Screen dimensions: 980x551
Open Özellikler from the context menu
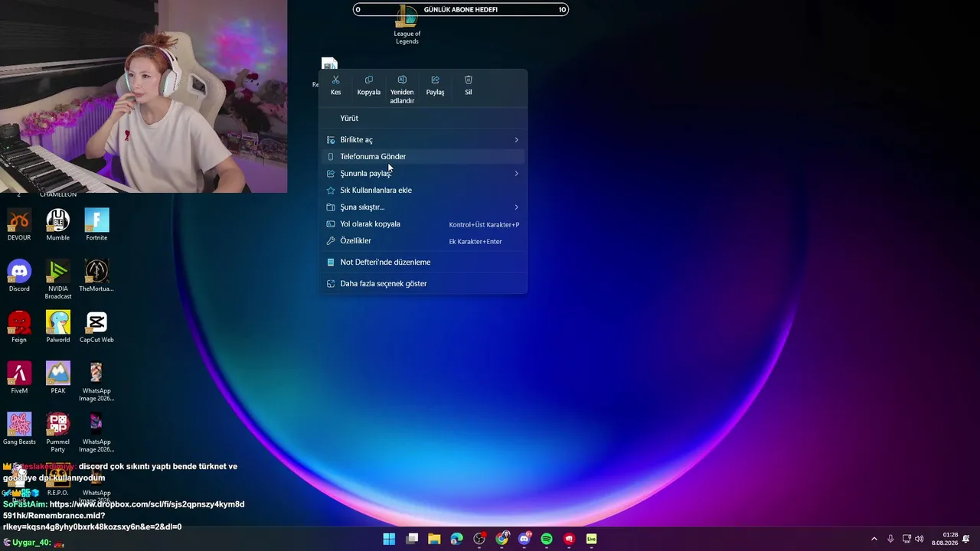click(x=423, y=240)
